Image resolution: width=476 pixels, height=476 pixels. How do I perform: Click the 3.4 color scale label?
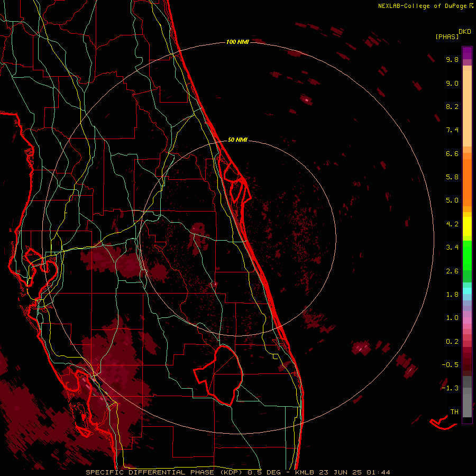tap(452, 248)
